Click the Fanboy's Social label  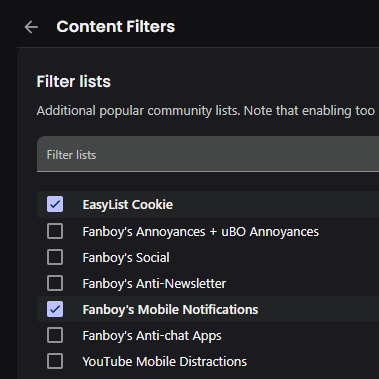(x=126, y=258)
